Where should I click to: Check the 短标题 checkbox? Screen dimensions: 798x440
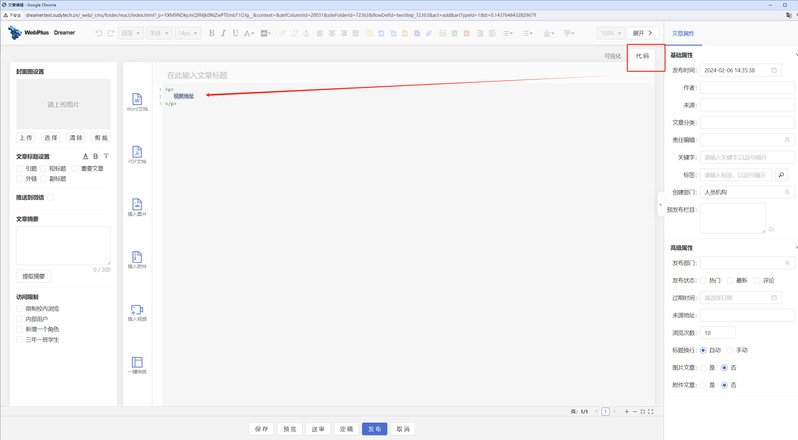pyautogui.click(x=43, y=168)
